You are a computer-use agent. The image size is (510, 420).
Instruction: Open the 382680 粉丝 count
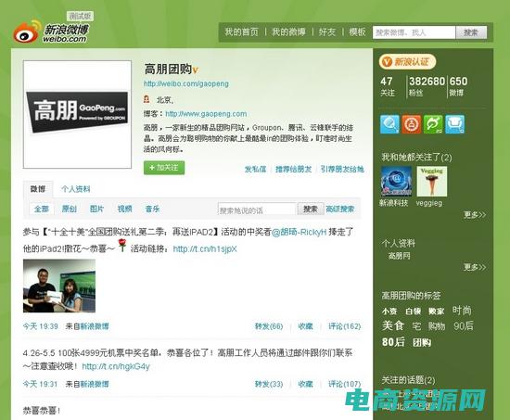[x=427, y=86]
